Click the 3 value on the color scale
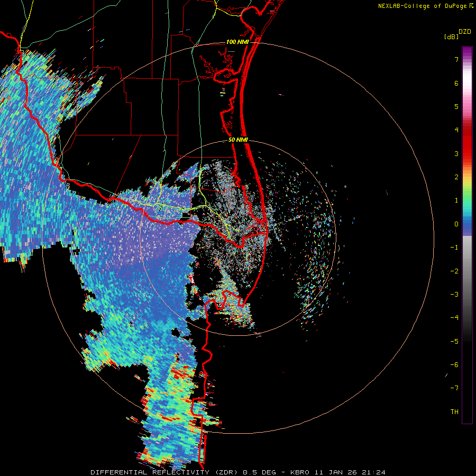476x476 pixels. click(456, 153)
